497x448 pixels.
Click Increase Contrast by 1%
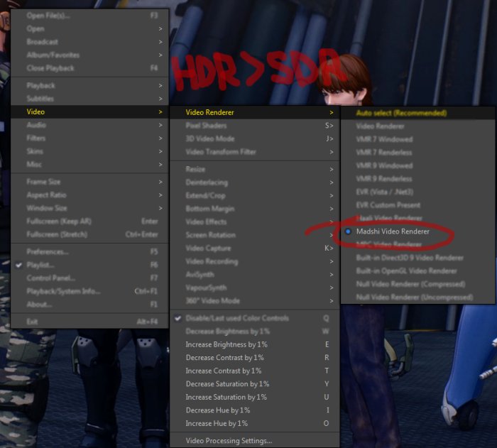tap(255, 371)
